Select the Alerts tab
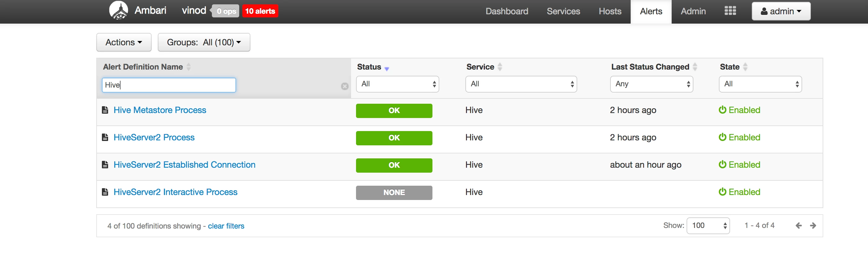The height and width of the screenshot is (277, 868). (651, 11)
